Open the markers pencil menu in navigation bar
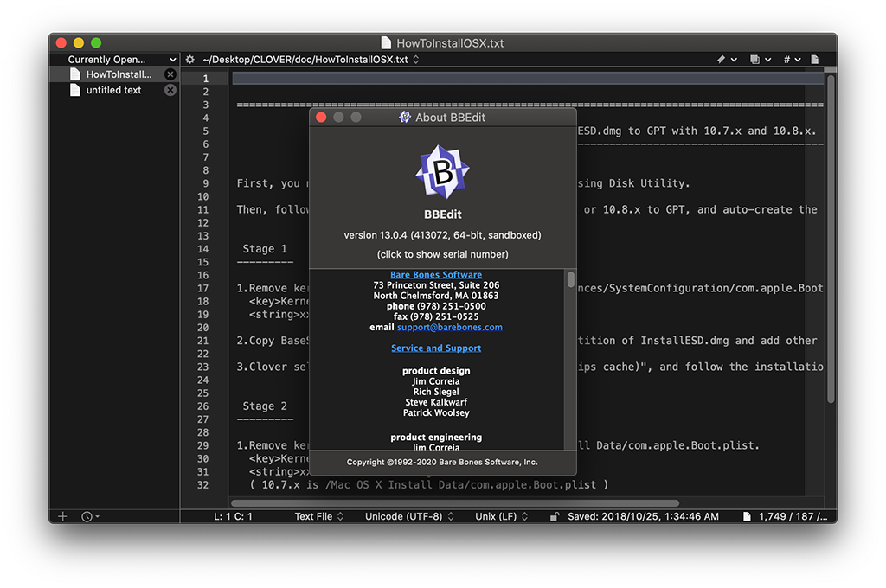 727,60
